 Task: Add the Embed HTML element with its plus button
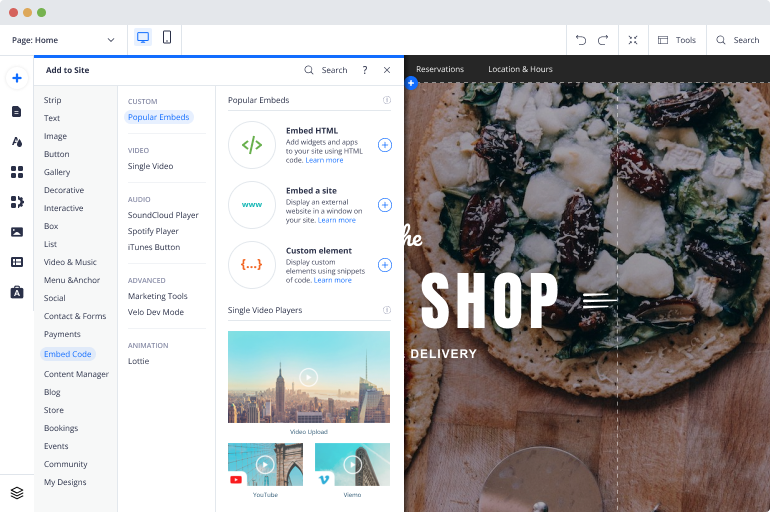point(385,145)
